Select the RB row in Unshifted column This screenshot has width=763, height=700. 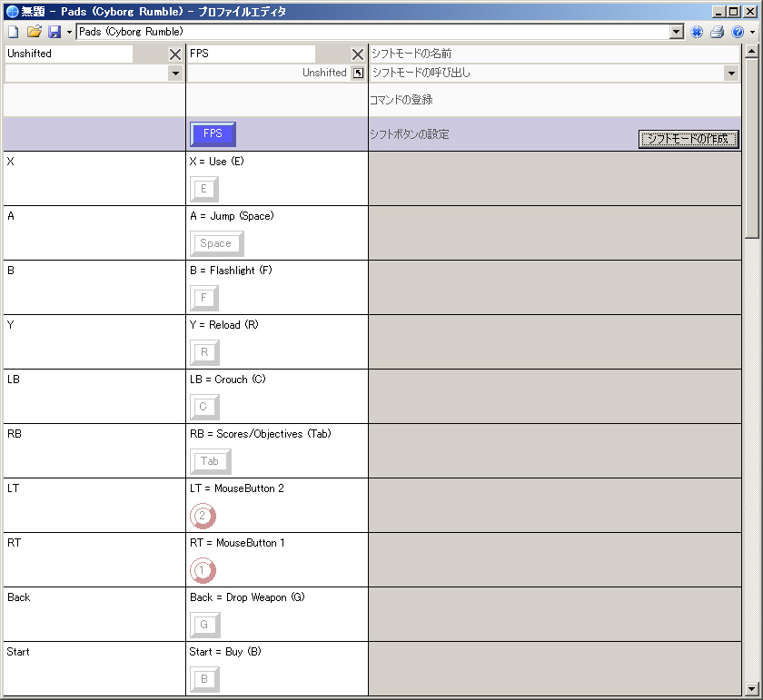[x=94, y=450]
